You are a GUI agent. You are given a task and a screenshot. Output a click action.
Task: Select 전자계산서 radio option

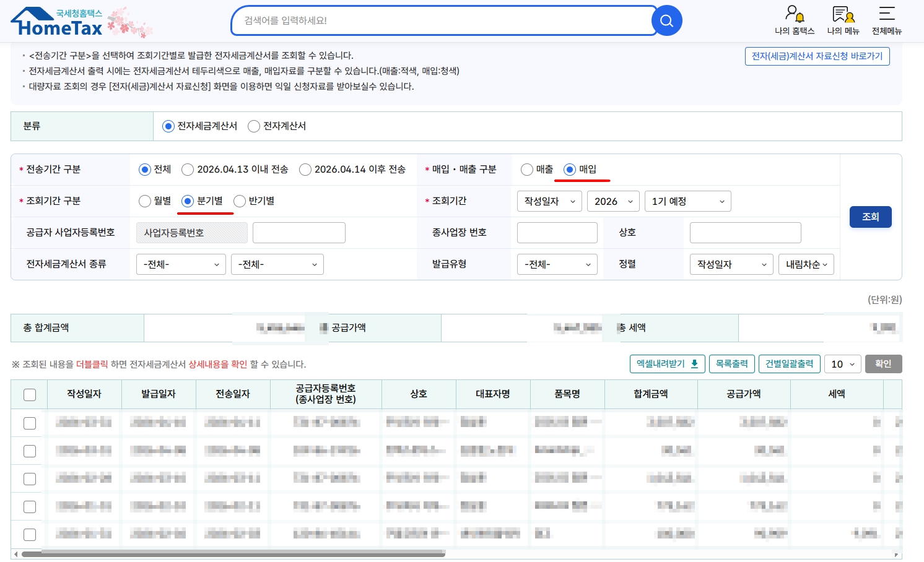253,126
